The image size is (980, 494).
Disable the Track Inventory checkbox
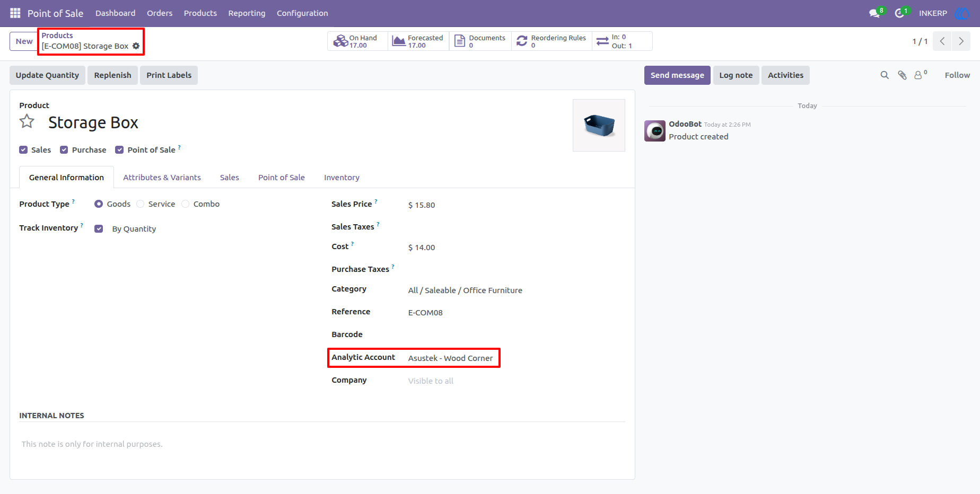pyautogui.click(x=99, y=229)
